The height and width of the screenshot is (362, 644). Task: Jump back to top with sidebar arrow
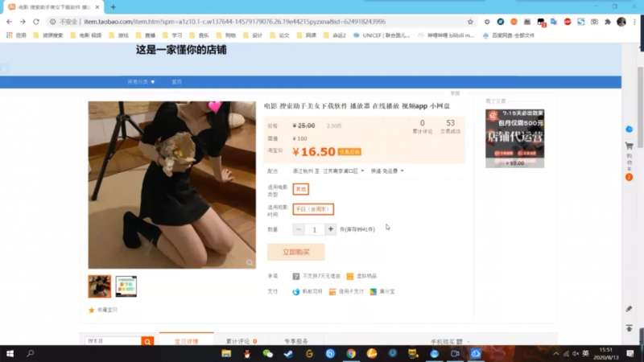pyautogui.click(x=629, y=328)
